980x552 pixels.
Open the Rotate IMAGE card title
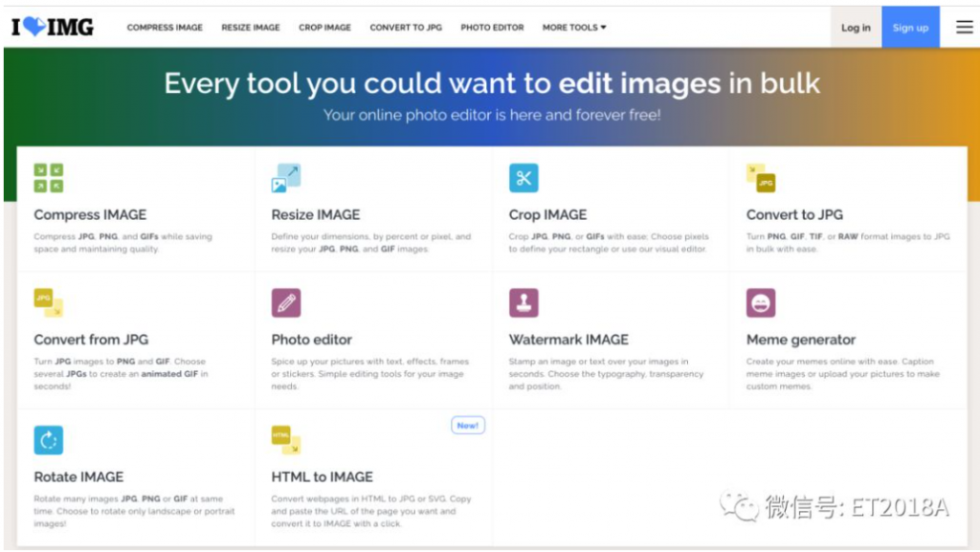click(78, 477)
